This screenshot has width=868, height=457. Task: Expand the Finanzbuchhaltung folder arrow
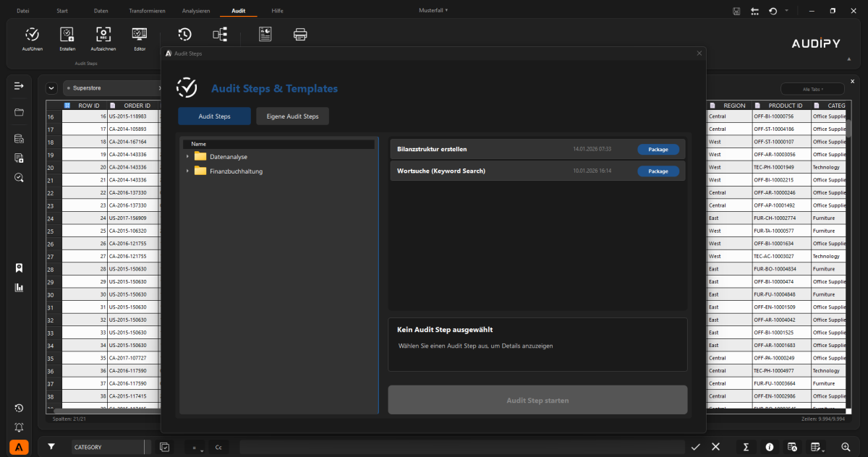coord(187,171)
